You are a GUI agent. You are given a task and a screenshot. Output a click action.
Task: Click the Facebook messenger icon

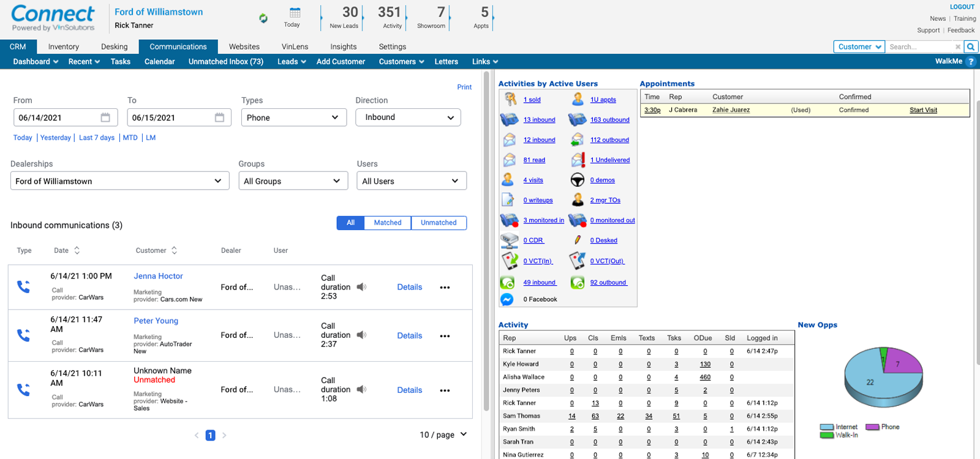click(x=507, y=299)
